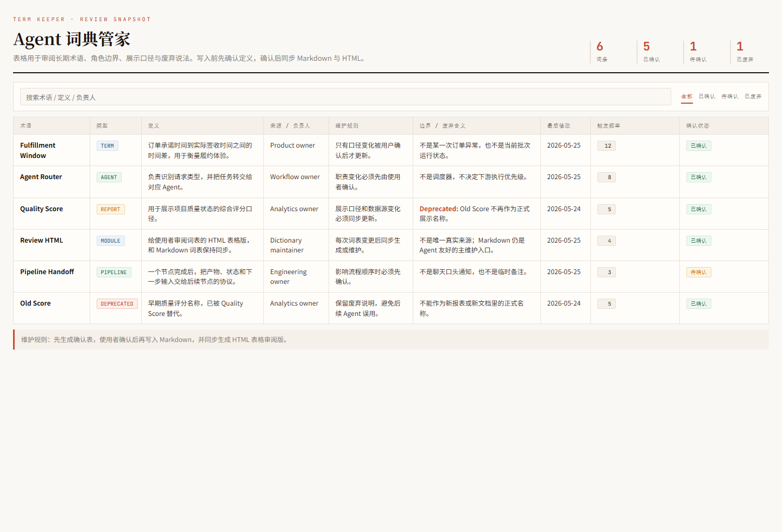Click the AGENT type badge
The height and width of the screenshot is (532, 782).
point(109,178)
